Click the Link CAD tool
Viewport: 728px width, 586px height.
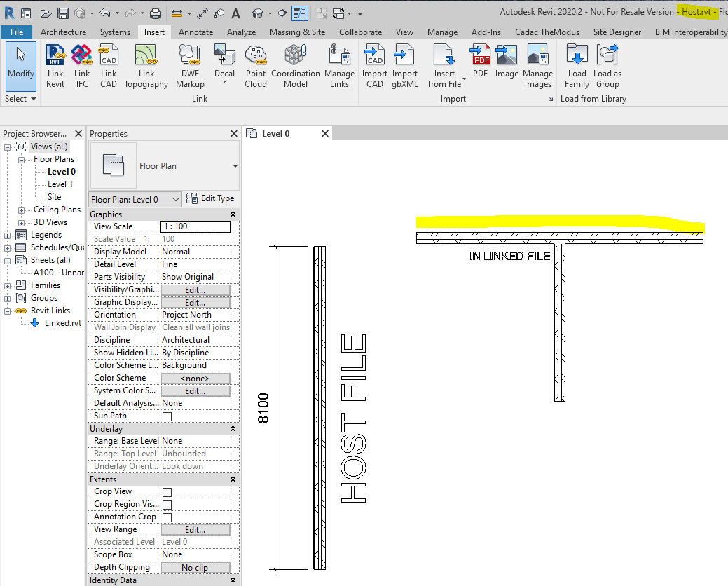[x=109, y=66]
